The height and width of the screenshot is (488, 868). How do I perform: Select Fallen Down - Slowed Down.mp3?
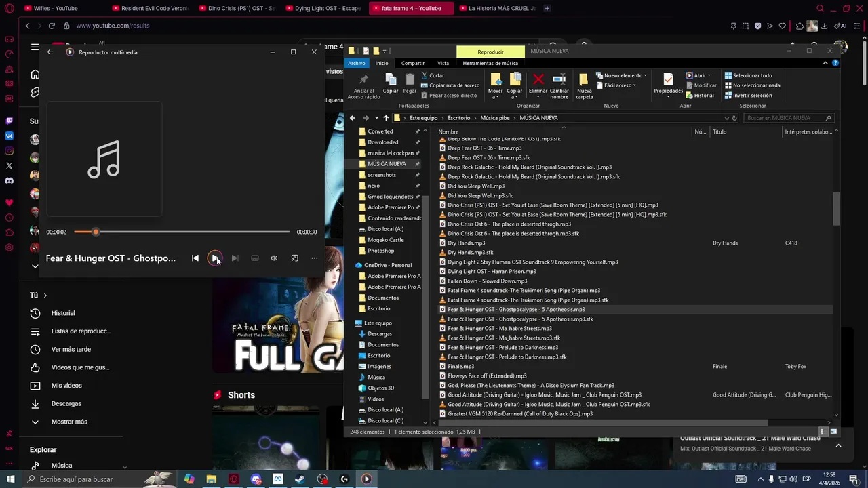click(487, 281)
